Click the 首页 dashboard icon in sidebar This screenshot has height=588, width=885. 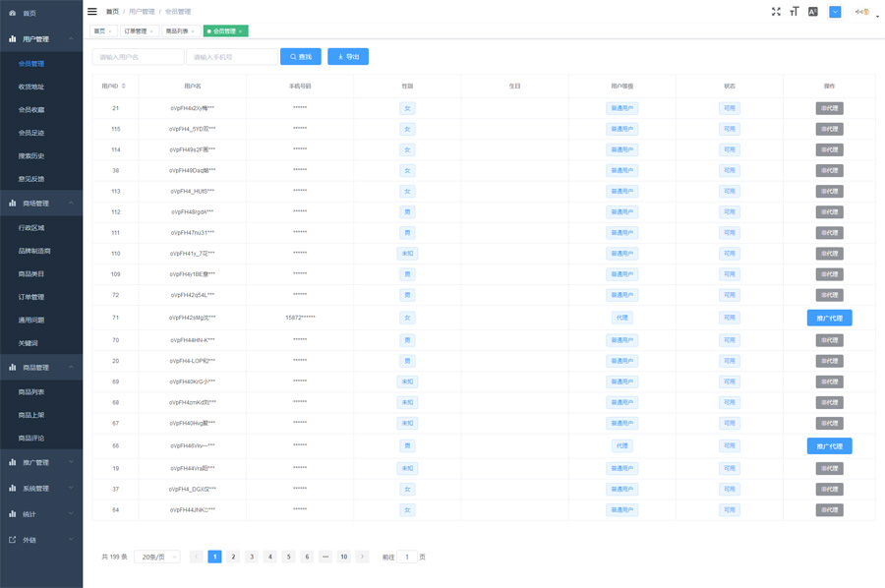point(13,13)
